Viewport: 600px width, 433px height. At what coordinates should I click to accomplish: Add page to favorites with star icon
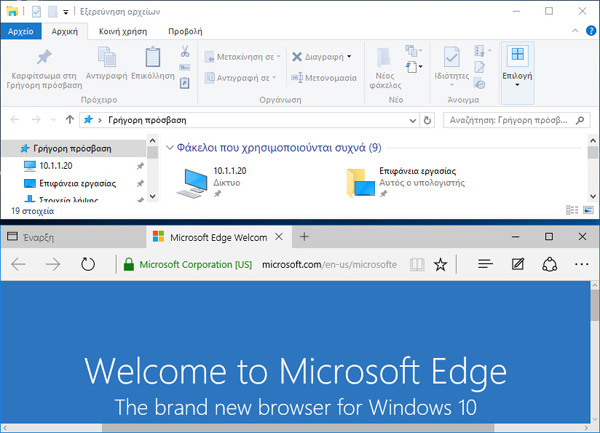click(440, 264)
